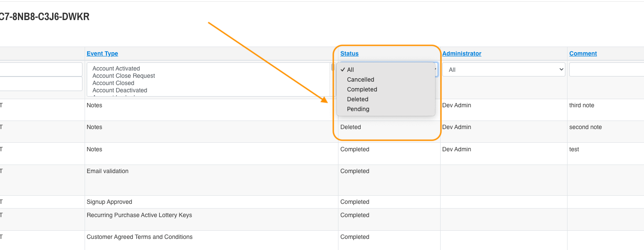The image size is (644, 250).
Task: Click the "third note" comment cell
Action: (582, 105)
